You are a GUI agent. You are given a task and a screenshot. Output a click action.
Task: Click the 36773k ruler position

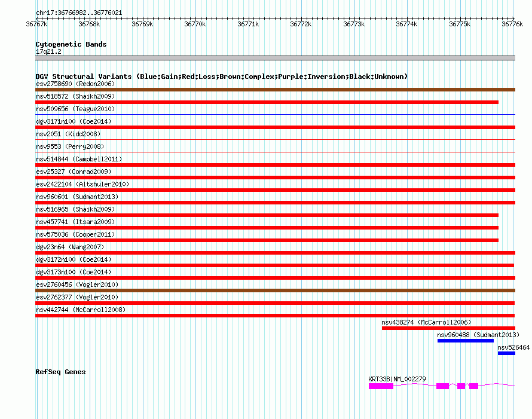click(354, 24)
